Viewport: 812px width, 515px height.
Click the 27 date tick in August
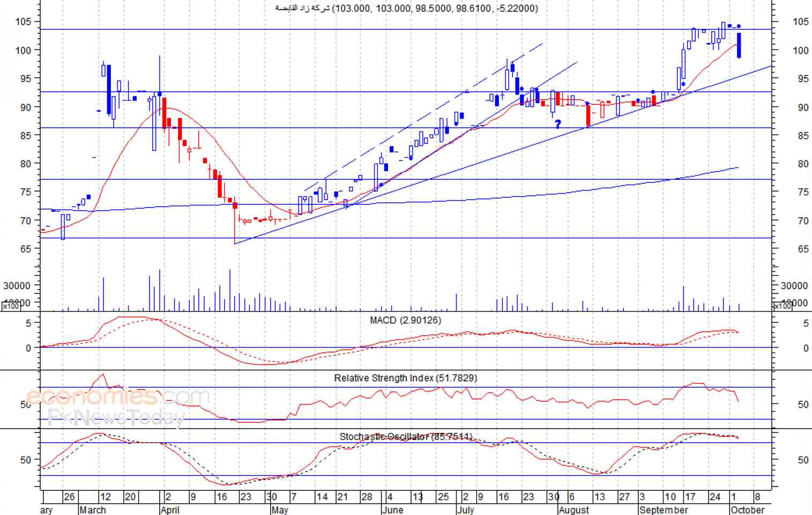(624, 497)
